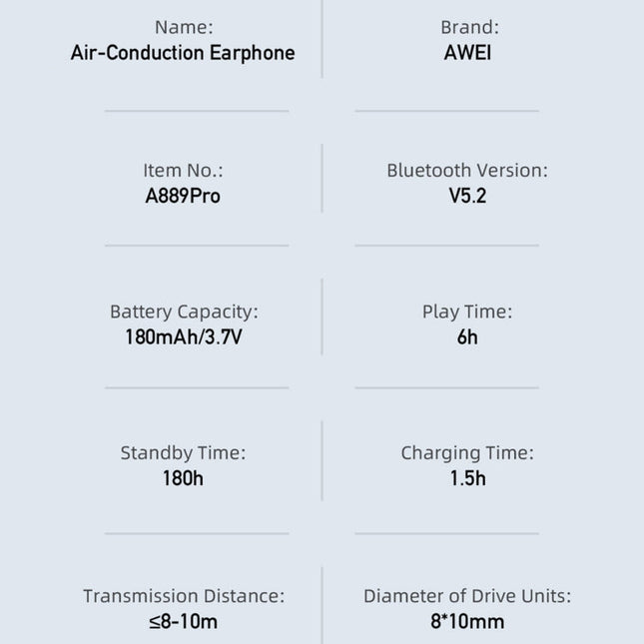Click the "Charging Time:" label
The width and height of the screenshot is (644, 644).
point(467,453)
